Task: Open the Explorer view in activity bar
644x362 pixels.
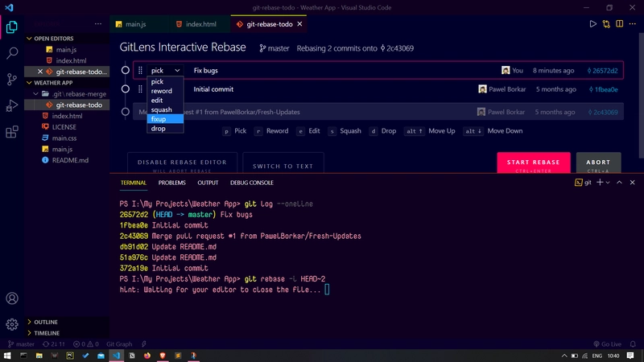Action: [12, 27]
